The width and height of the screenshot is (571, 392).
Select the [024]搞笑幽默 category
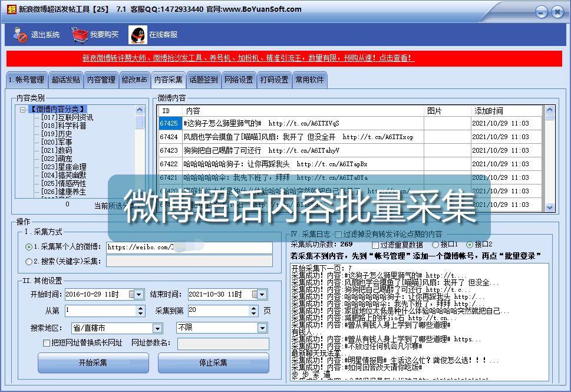pos(64,175)
